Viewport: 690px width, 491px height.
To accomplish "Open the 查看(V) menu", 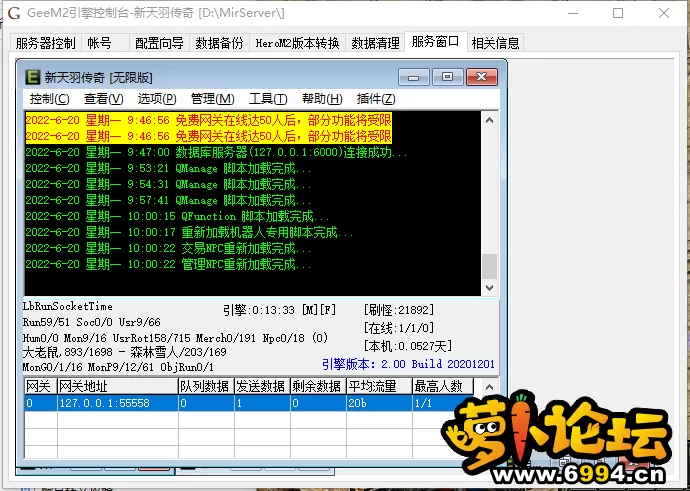I will point(103,99).
